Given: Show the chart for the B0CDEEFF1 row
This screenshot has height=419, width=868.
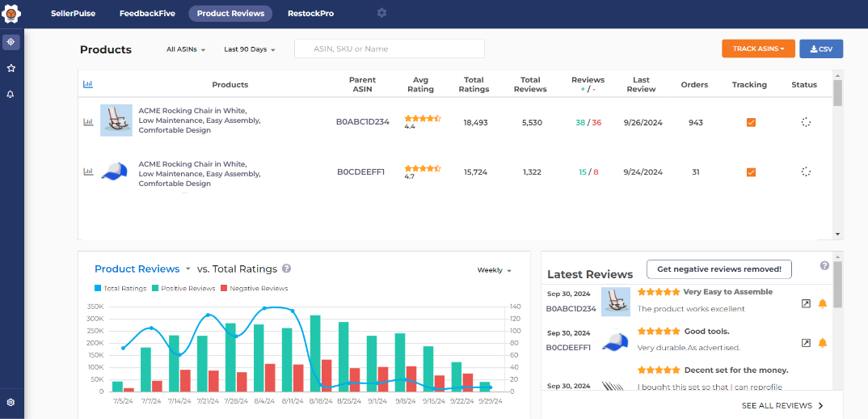Looking at the screenshot, I should (x=88, y=171).
